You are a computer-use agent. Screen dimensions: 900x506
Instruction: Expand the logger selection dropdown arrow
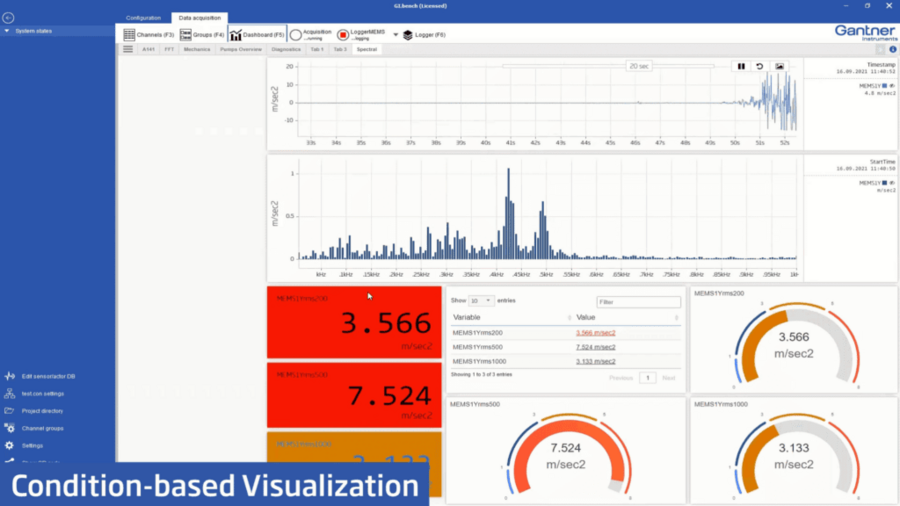[395, 35]
